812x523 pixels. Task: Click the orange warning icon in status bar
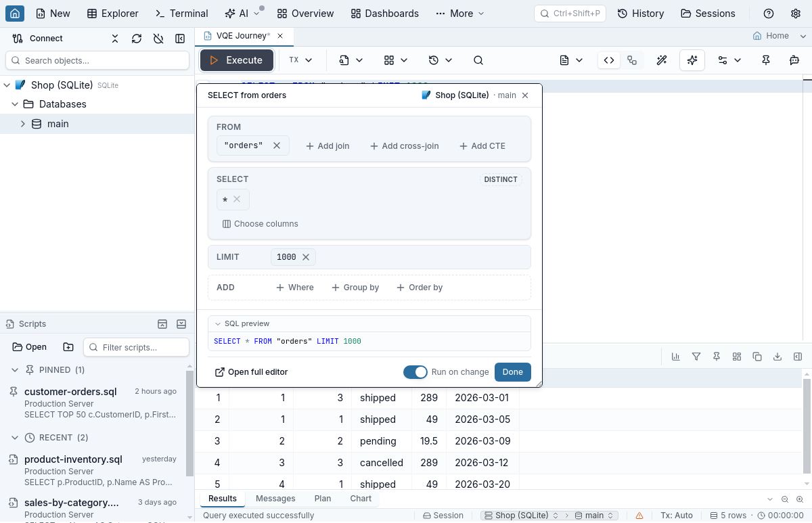639,516
